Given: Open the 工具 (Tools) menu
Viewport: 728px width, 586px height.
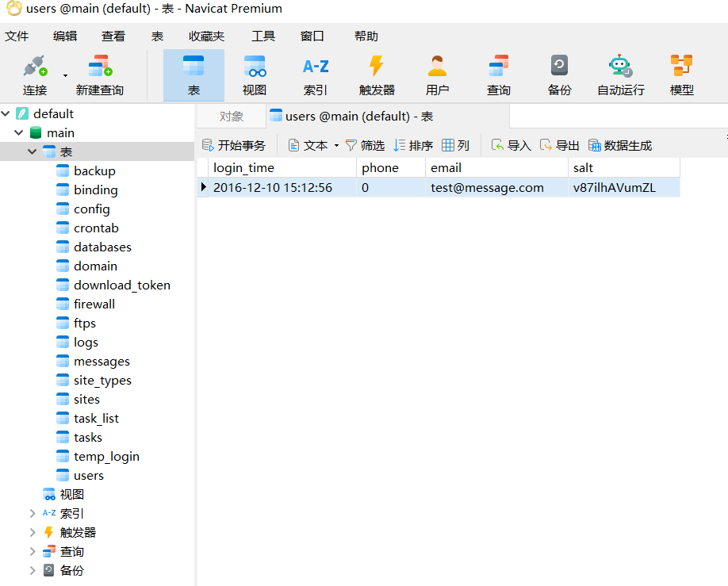Looking at the screenshot, I should point(263,36).
